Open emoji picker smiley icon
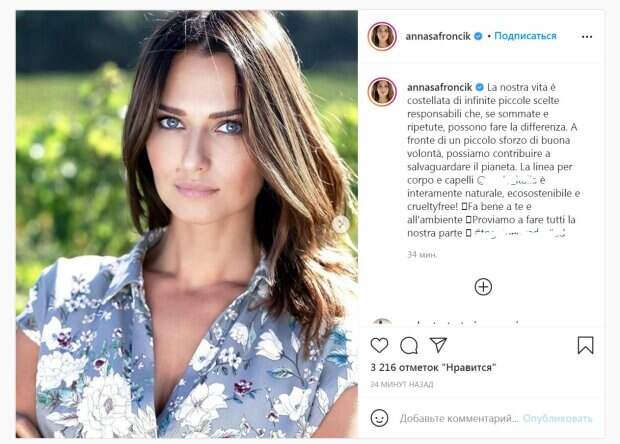Viewport: 620px width, 444px height. [379, 418]
